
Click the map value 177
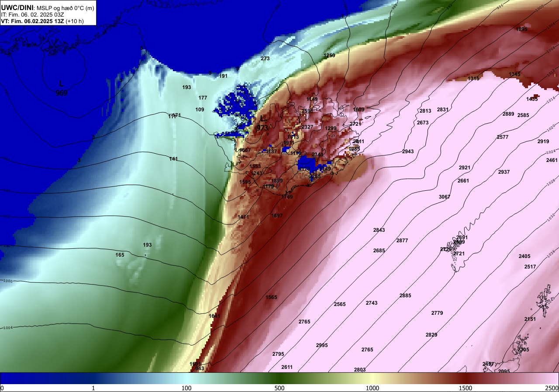(x=203, y=98)
